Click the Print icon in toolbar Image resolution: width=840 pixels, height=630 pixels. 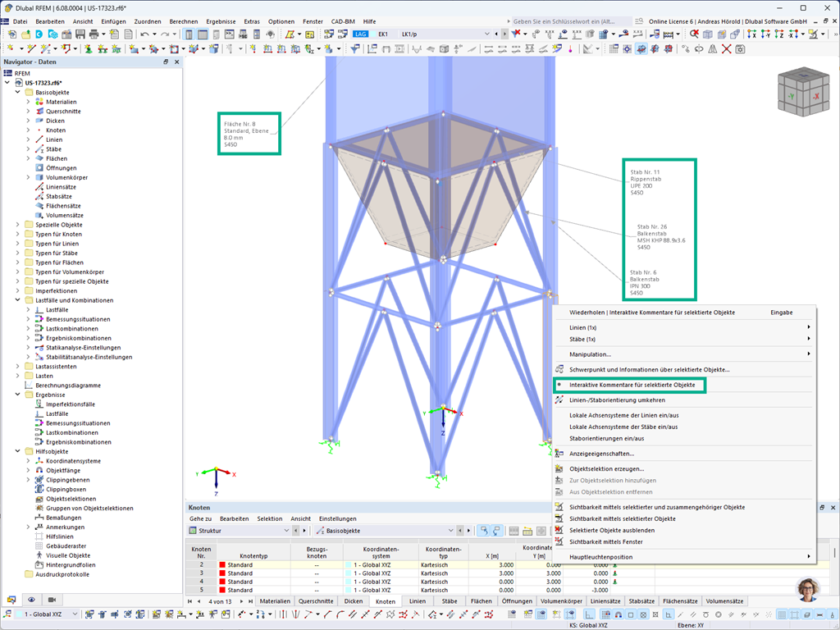pos(94,34)
